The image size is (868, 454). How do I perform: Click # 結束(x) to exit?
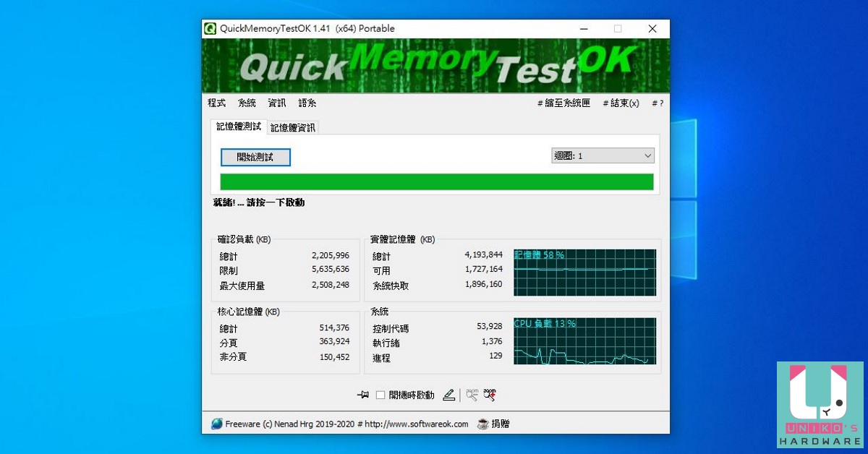[621, 103]
